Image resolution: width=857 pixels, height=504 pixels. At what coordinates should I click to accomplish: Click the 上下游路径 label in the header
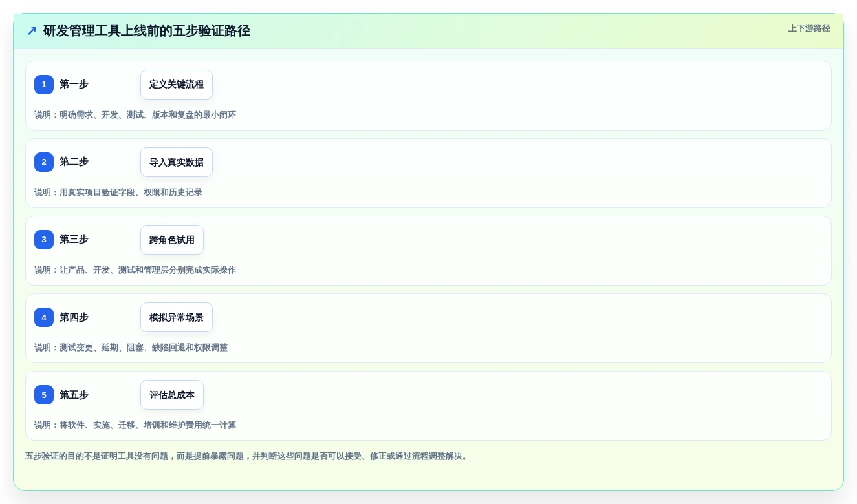point(809,28)
